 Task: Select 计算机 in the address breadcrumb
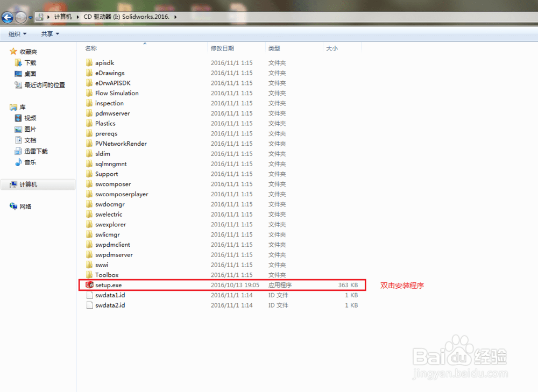[x=63, y=17]
